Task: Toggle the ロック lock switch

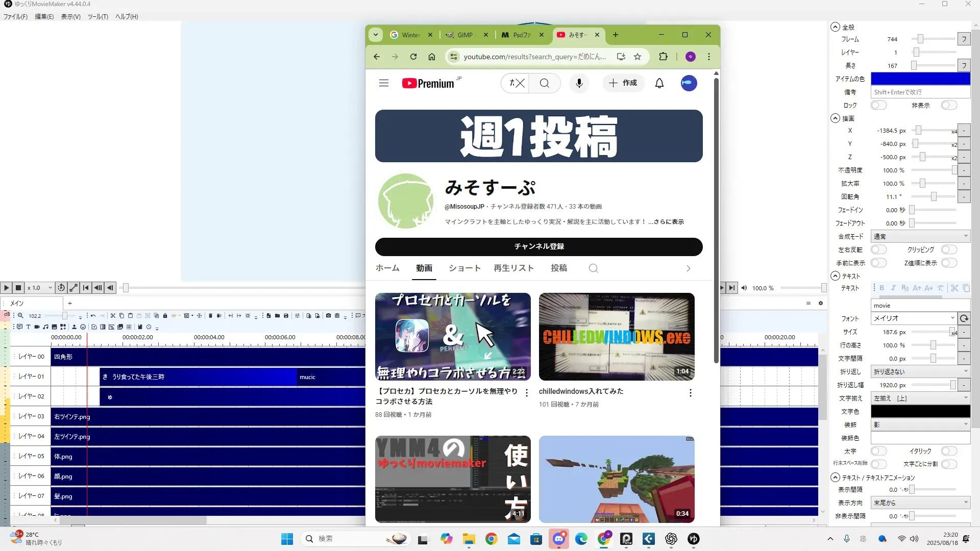Action: pyautogui.click(x=878, y=105)
